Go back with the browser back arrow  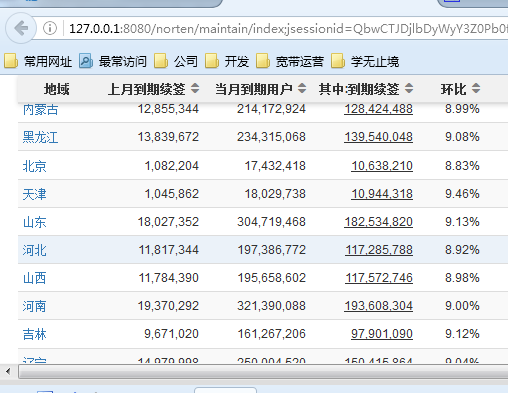pyautogui.click(x=21, y=28)
